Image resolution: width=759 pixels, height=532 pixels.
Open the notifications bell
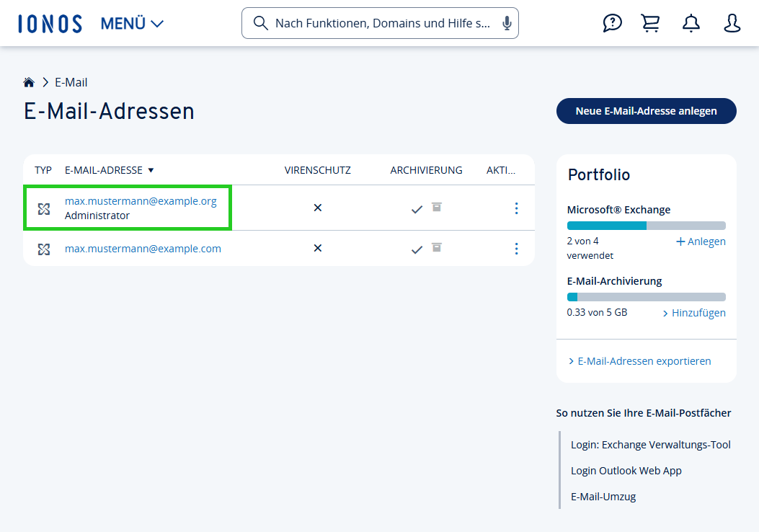(691, 23)
